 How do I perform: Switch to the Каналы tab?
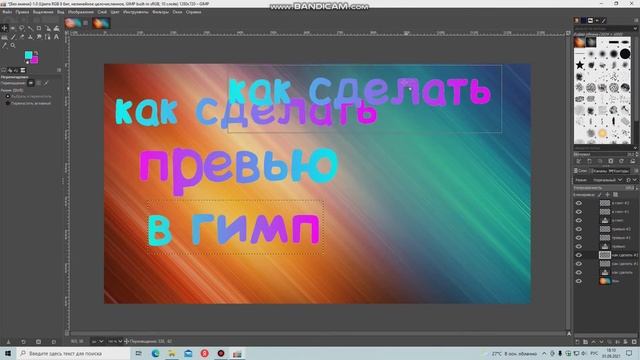tap(599, 171)
